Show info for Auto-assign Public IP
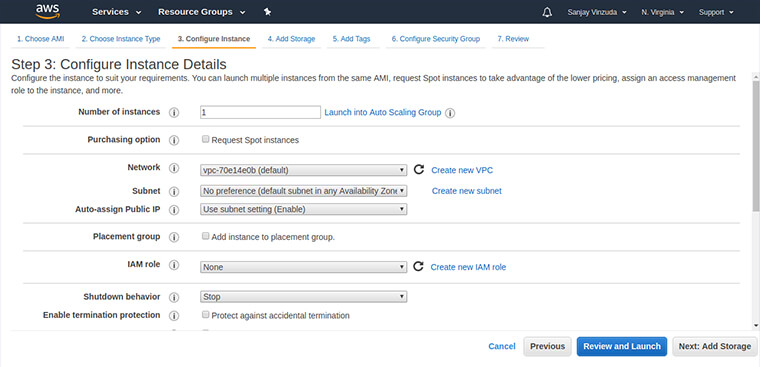The height and width of the screenshot is (367, 760). point(174,210)
